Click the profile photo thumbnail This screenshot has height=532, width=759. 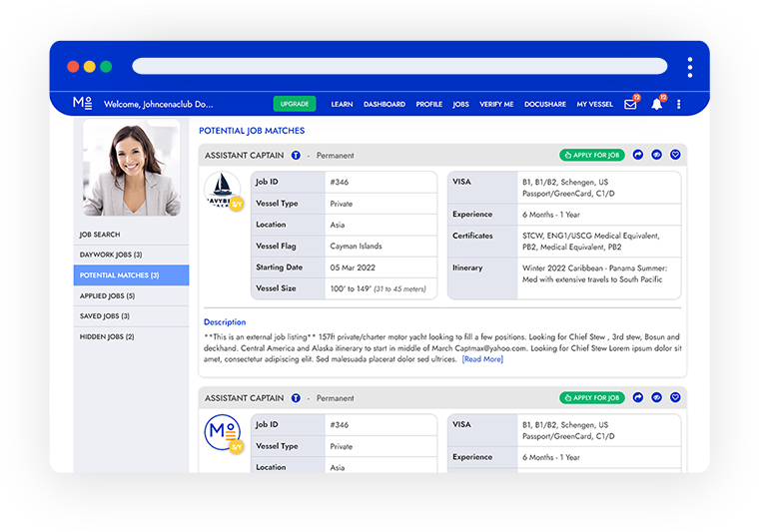pyautogui.click(x=132, y=168)
